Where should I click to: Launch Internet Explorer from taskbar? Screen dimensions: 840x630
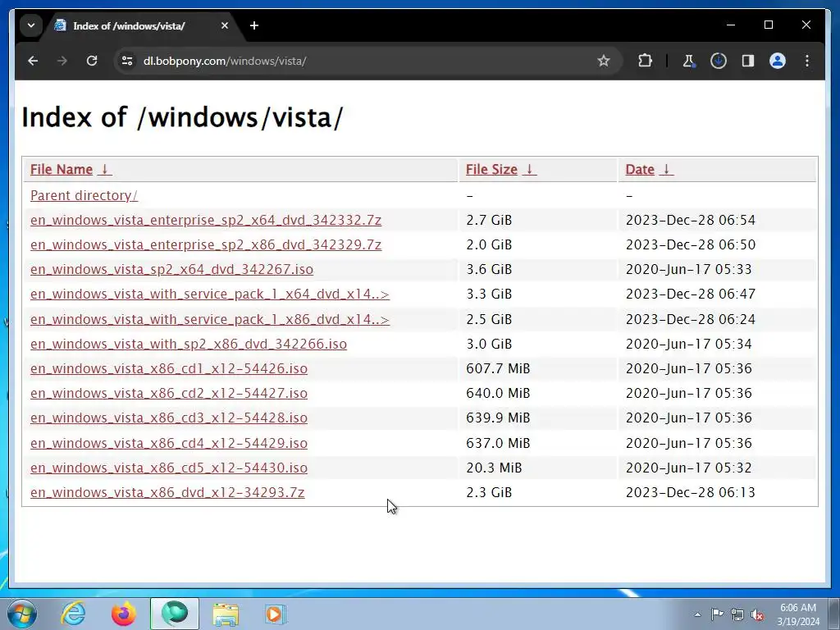tap(73, 614)
